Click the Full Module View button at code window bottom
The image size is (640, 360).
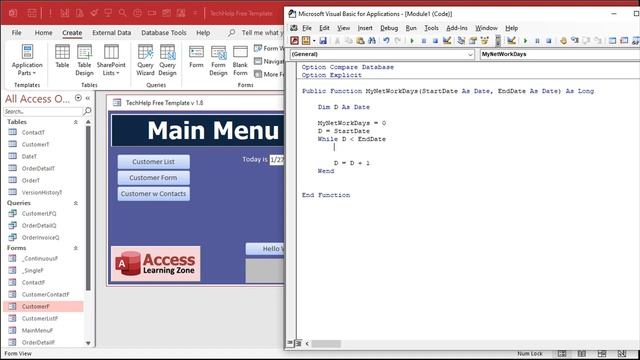tap(298, 343)
